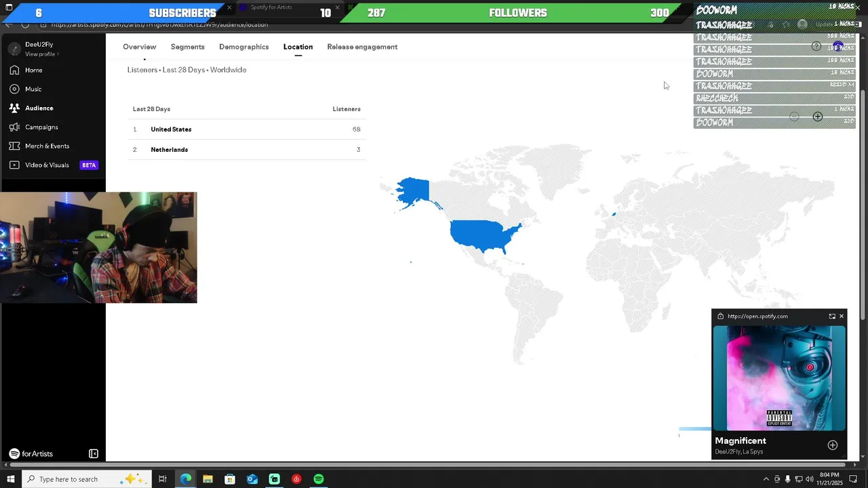Close the Spotify for Artists browser tab
The width and height of the screenshot is (868, 488).
[x=337, y=8]
